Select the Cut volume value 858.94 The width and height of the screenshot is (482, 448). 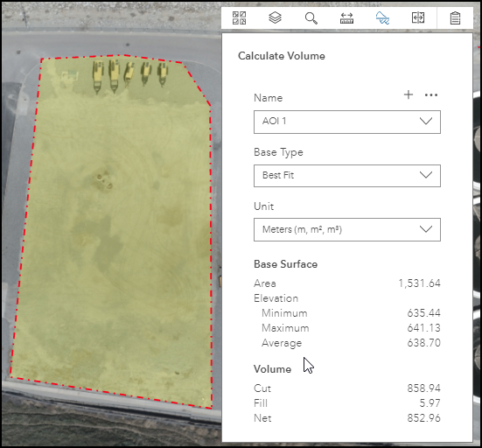[423, 388]
